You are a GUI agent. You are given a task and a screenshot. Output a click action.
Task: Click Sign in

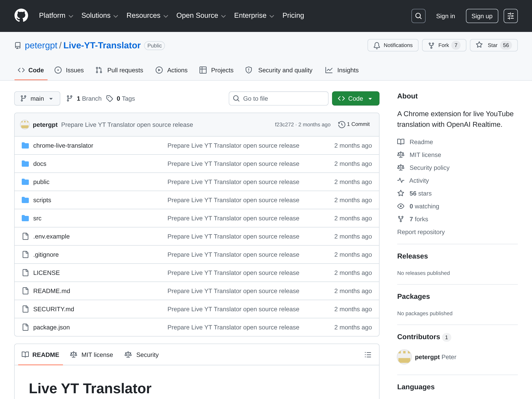coord(445,16)
